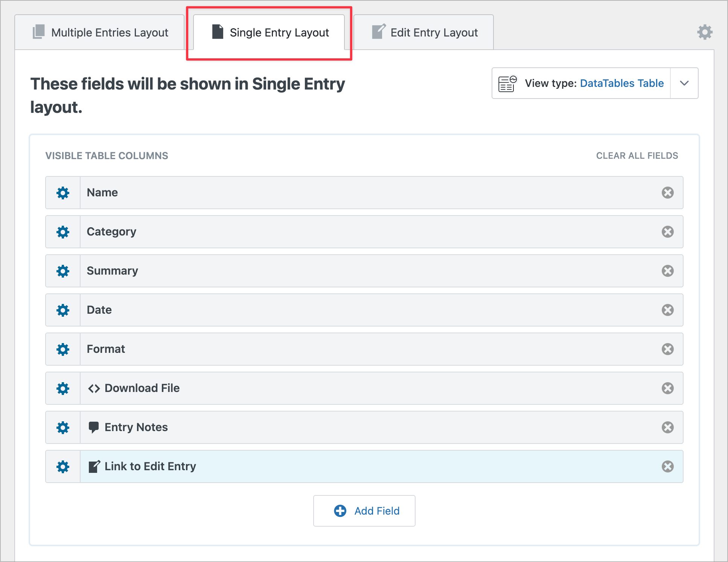Click the DataTables Table view type link
This screenshot has height=562, width=728.
pyautogui.click(x=621, y=83)
